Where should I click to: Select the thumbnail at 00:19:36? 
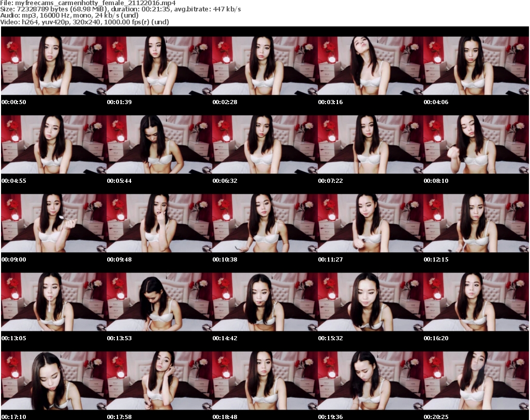[x=370, y=381]
